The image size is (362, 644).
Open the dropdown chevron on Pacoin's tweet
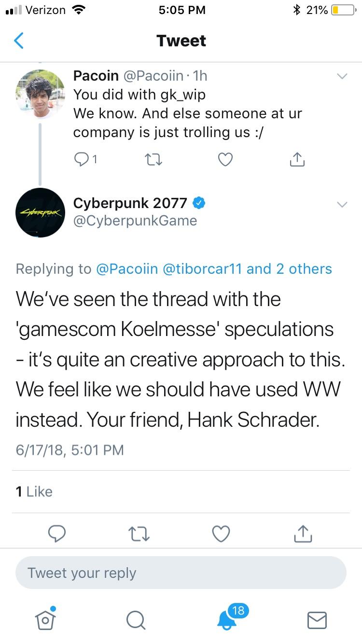pyautogui.click(x=341, y=76)
